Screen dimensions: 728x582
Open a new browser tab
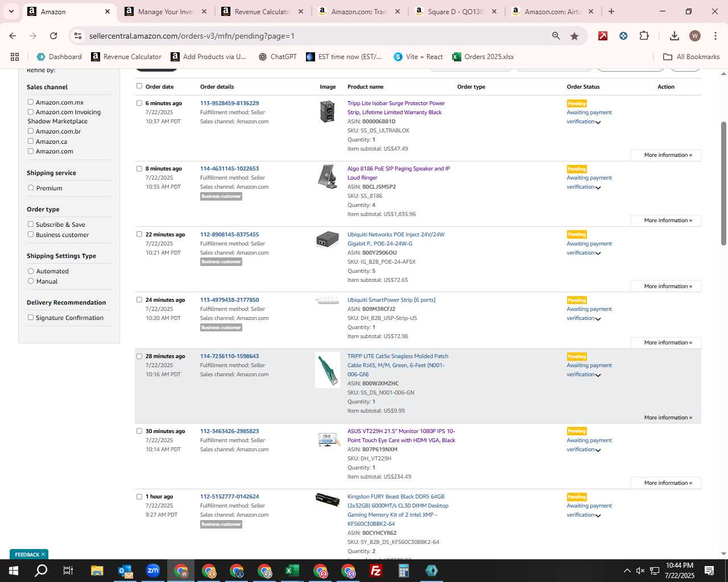pyautogui.click(x=611, y=11)
